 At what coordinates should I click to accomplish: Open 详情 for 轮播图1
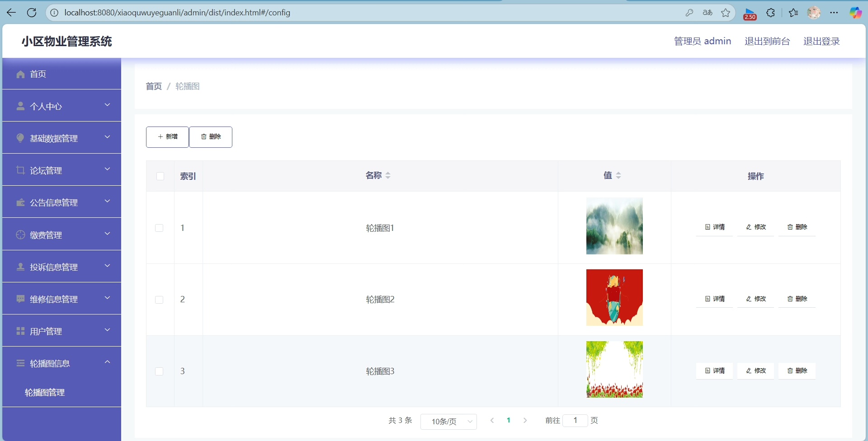714,227
